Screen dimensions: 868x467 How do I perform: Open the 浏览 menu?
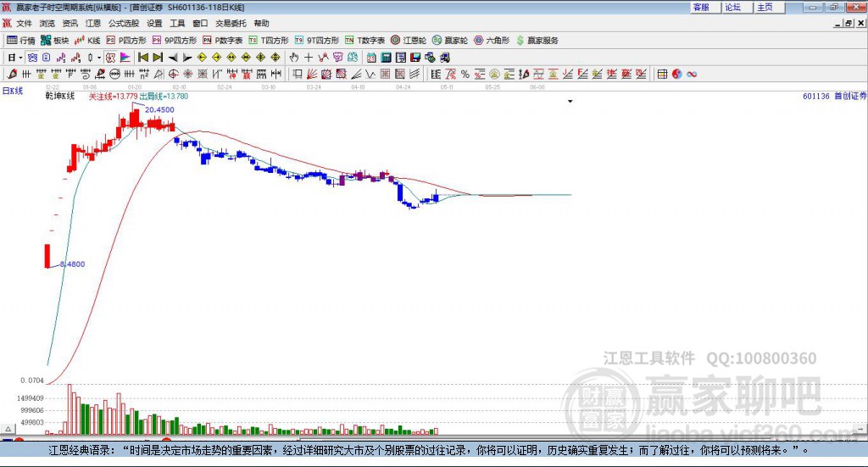point(47,23)
